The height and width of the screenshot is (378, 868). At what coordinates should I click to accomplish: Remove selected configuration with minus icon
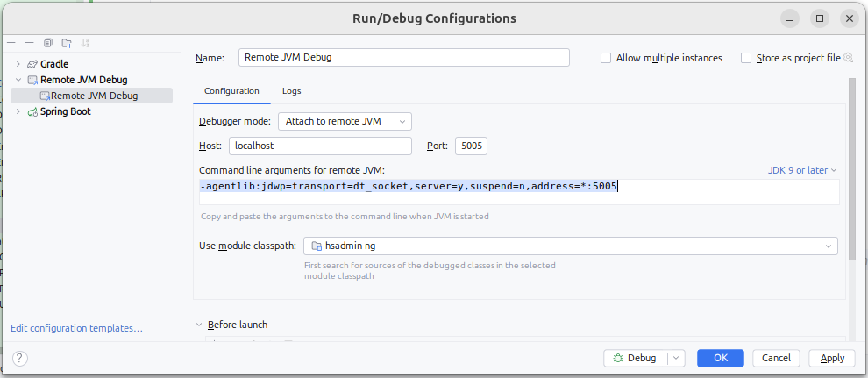pyautogui.click(x=30, y=43)
